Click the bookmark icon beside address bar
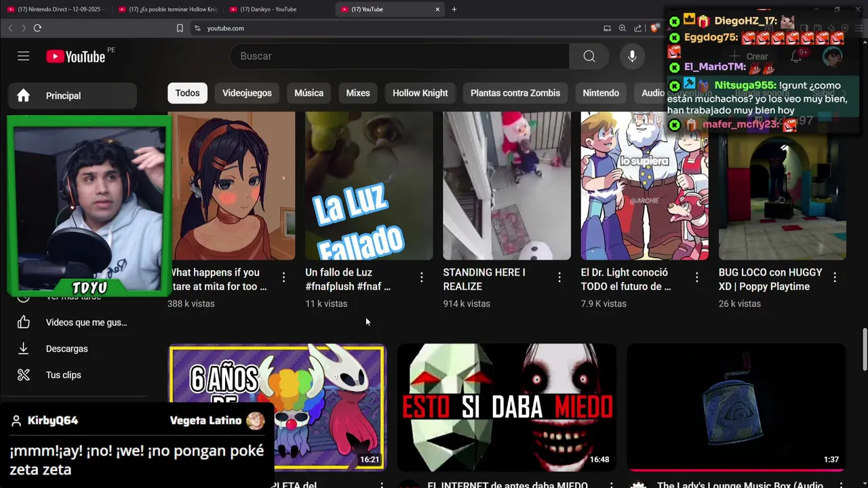This screenshot has width=868, height=488. click(x=180, y=28)
